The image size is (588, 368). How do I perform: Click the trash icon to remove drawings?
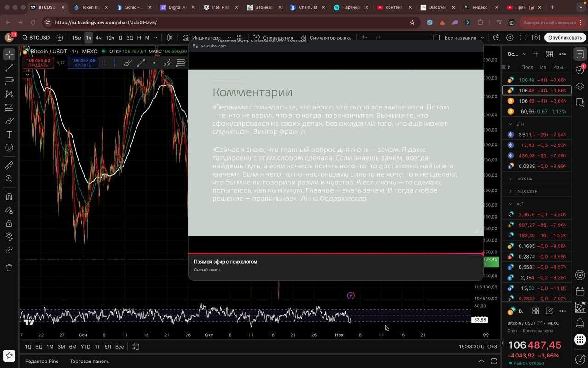(x=9, y=268)
